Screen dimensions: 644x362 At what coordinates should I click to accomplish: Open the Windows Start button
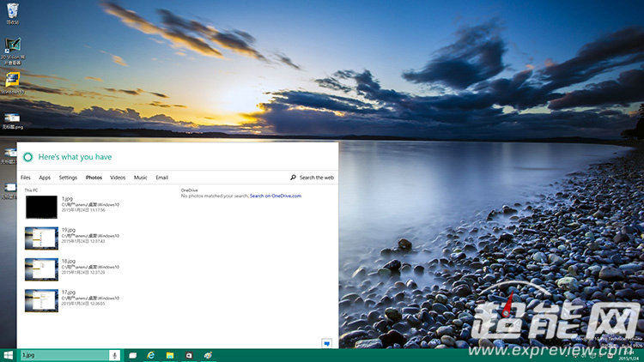pos(9,354)
